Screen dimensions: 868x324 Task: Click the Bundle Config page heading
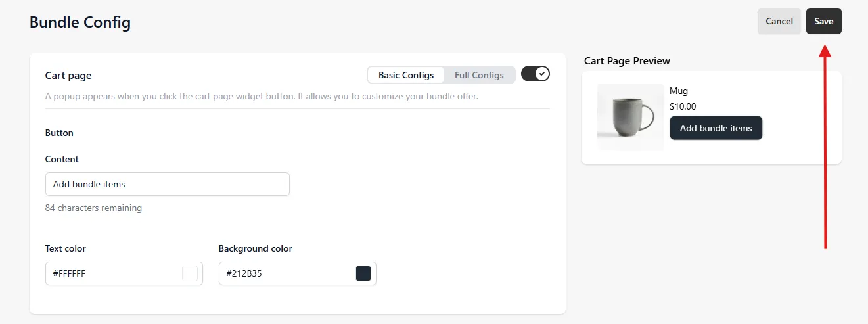[x=80, y=22]
